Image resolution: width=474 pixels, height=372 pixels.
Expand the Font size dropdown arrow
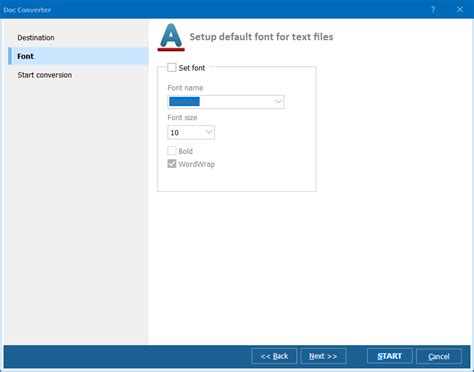pos(209,132)
